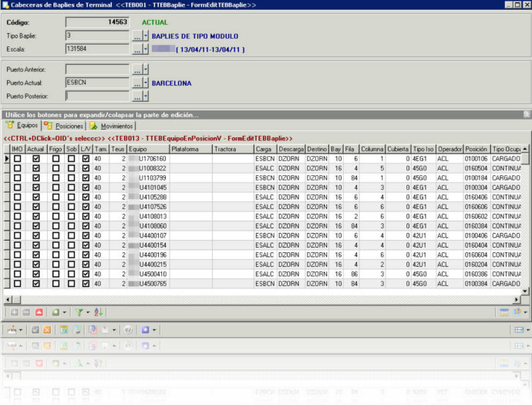Image resolution: width=532 pixels, height=405 pixels.
Task: Click the grid horizontal scroll right arrow
Action: point(516,299)
